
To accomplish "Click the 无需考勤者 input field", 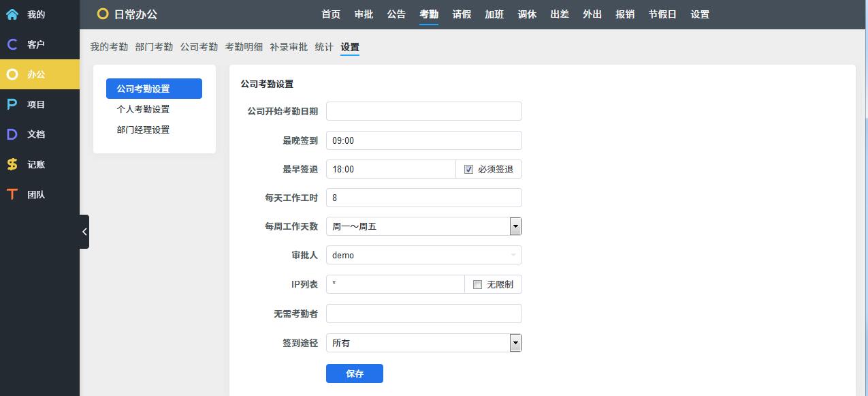I will tap(424, 314).
